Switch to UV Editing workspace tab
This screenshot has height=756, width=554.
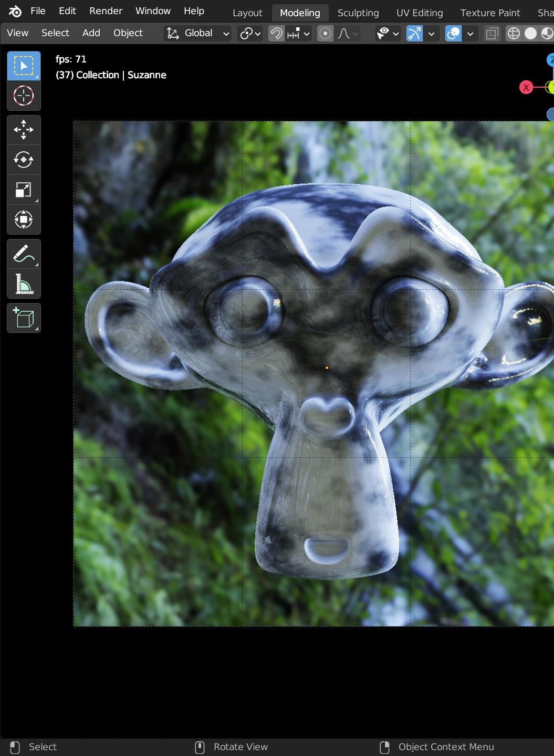(x=420, y=13)
